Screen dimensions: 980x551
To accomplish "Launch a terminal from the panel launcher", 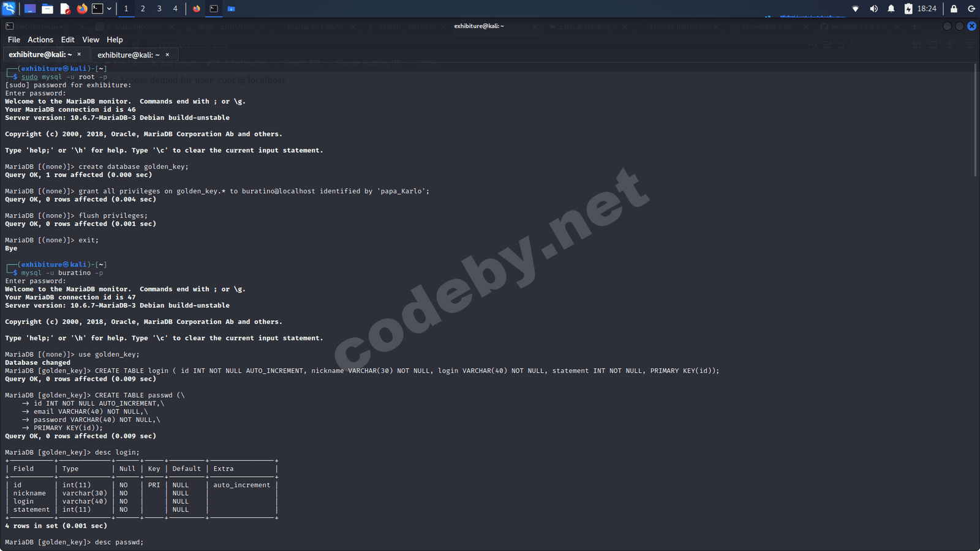I will point(97,9).
